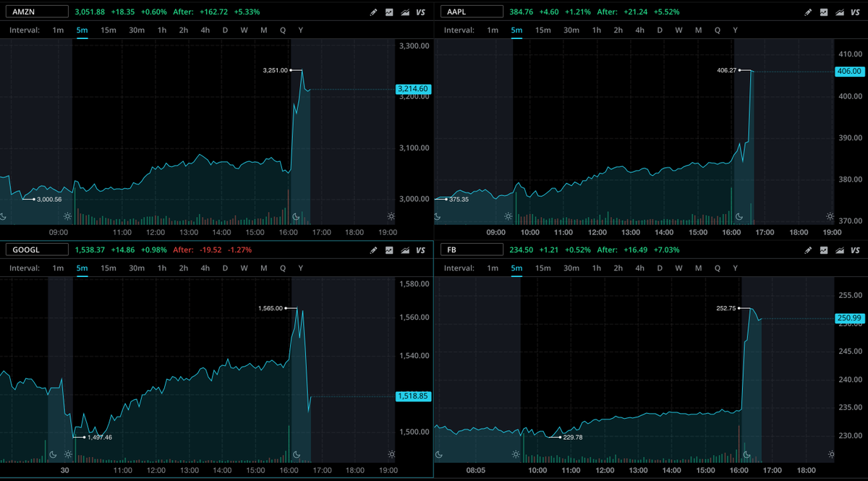The image size is (868, 481).
Task: Click GOOGL after-hours change -1.27%
Action: pyautogui.click(x=241, y=250)
